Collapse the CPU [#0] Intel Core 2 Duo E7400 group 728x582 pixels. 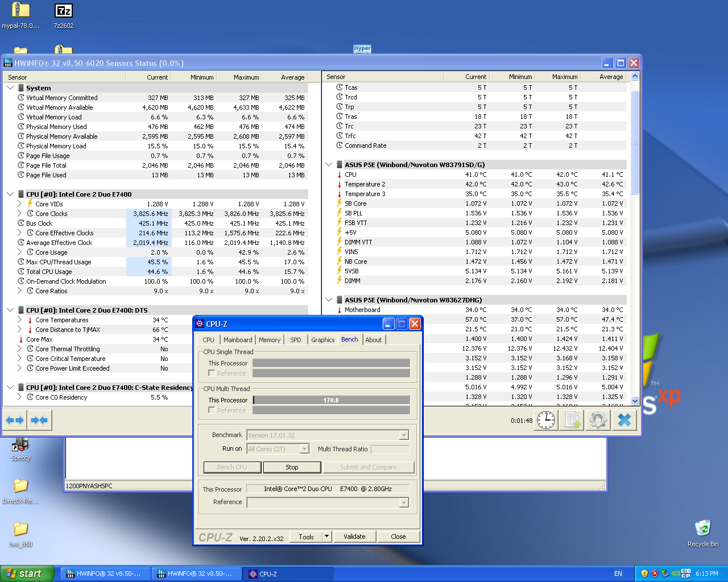(10, 194)
